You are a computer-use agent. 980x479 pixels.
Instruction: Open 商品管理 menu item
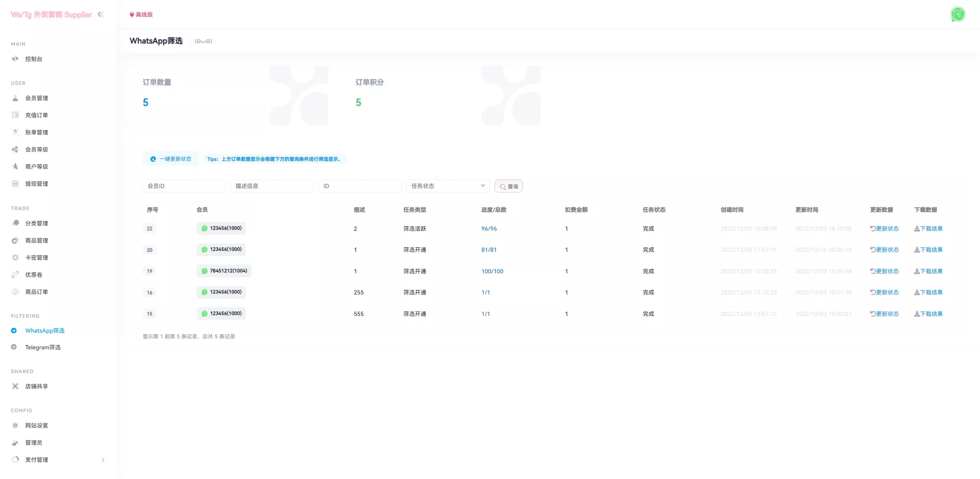point(37,240)
